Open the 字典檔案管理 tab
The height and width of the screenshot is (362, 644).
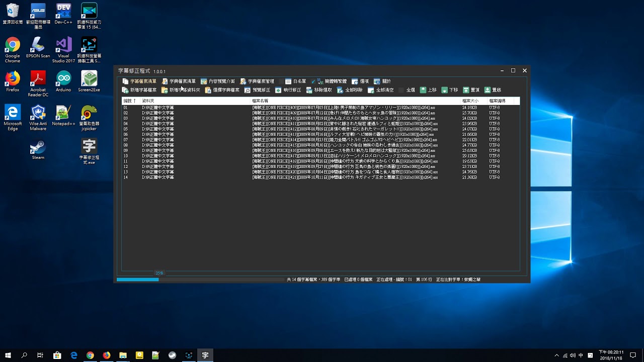click(258, 81)
